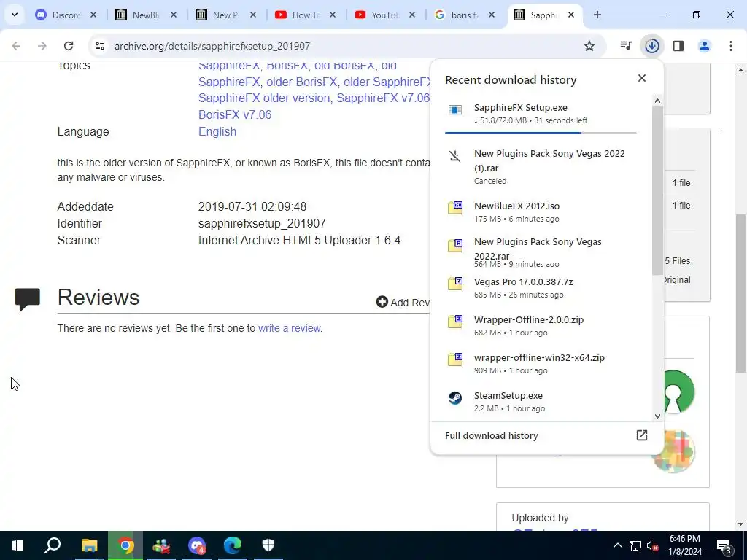
Task: Open New Plugins Pack Sony Vegas 2022.rar
Action: coord(541,252)
